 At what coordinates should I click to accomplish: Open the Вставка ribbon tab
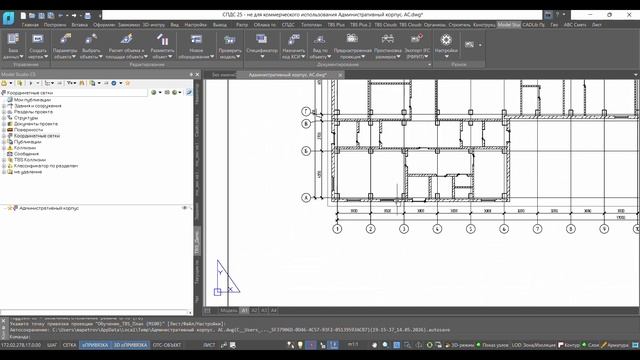pyautogui.click(x=79, y=25)
